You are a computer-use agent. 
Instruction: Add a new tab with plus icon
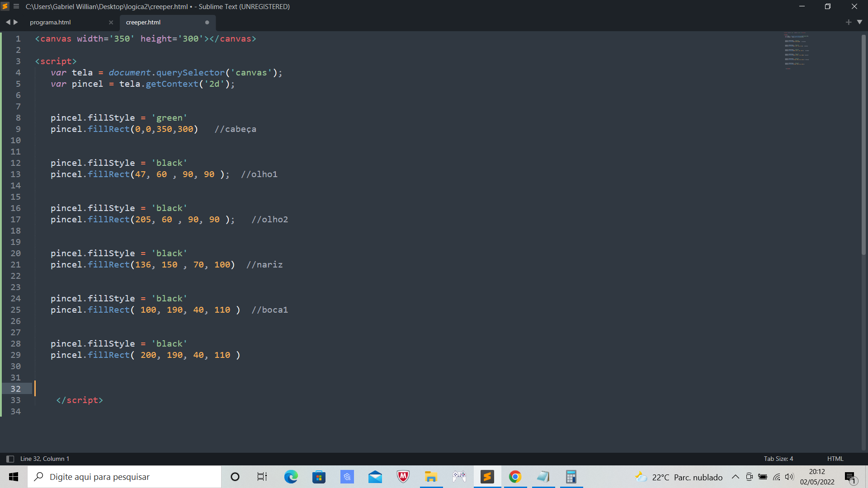[849, 22]
